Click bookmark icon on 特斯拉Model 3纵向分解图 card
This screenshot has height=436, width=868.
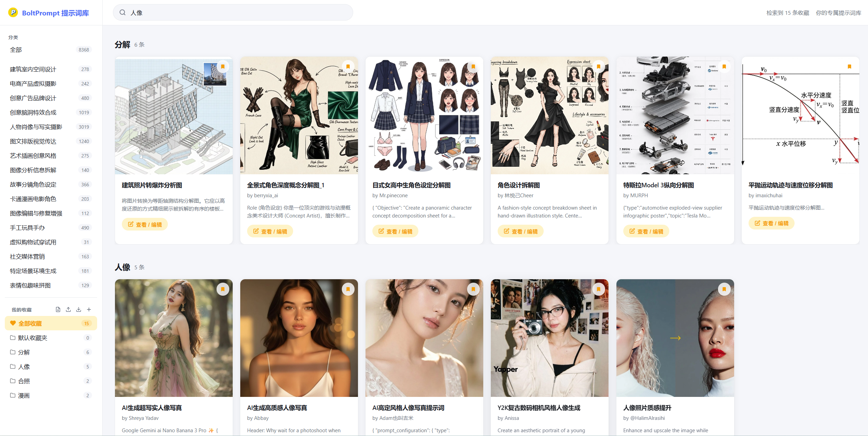click(724, 67)
